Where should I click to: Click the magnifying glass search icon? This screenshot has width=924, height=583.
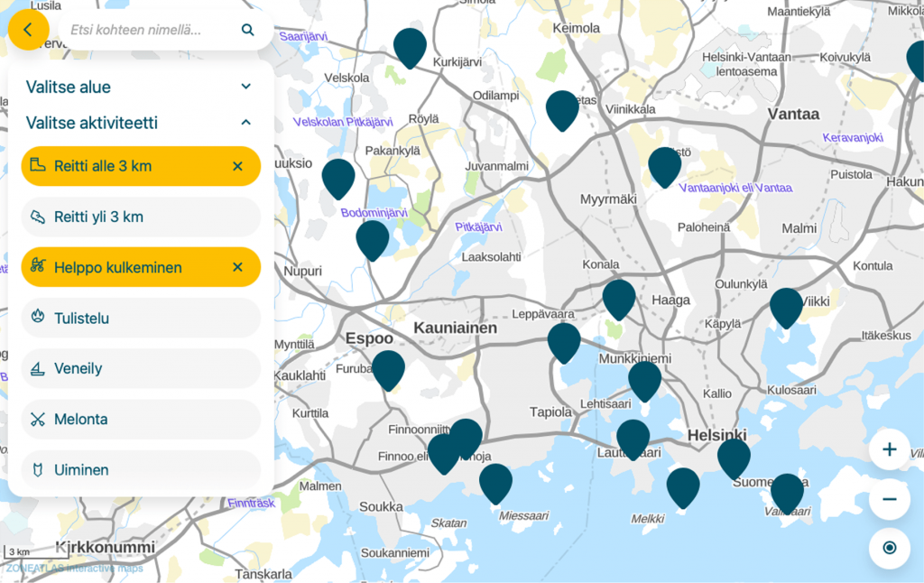click(247, 29)
